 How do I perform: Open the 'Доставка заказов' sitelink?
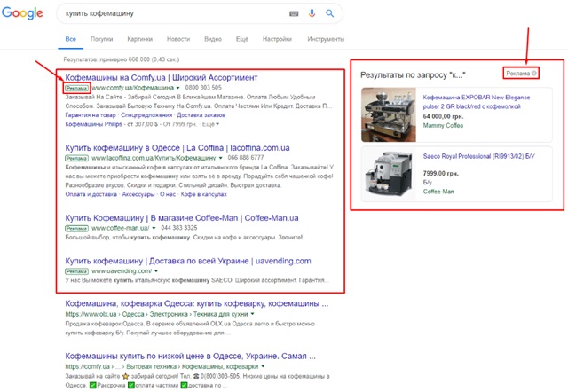201,115
